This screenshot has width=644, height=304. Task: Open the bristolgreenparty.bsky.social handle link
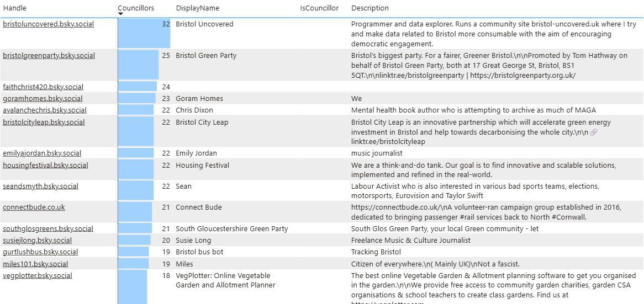coord(49,56)
